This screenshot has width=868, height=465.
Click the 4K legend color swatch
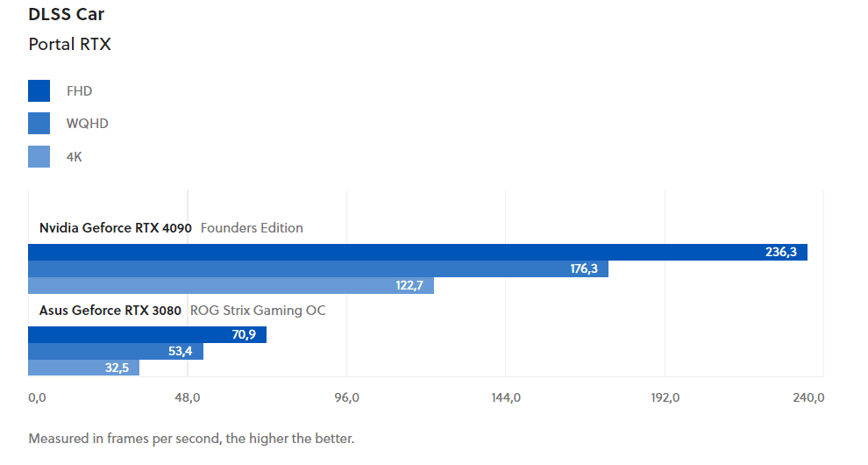(39, 156)
